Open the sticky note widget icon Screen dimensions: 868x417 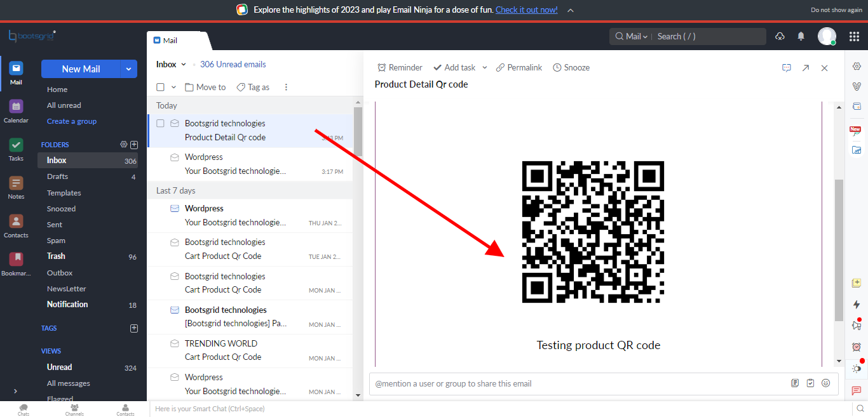[x=857, y=283]
